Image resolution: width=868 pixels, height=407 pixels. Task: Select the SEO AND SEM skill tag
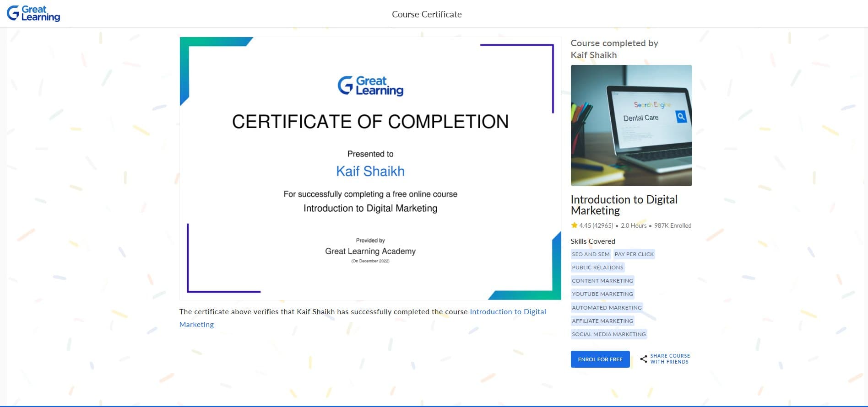pyautogui.click(x=591, y=254)
